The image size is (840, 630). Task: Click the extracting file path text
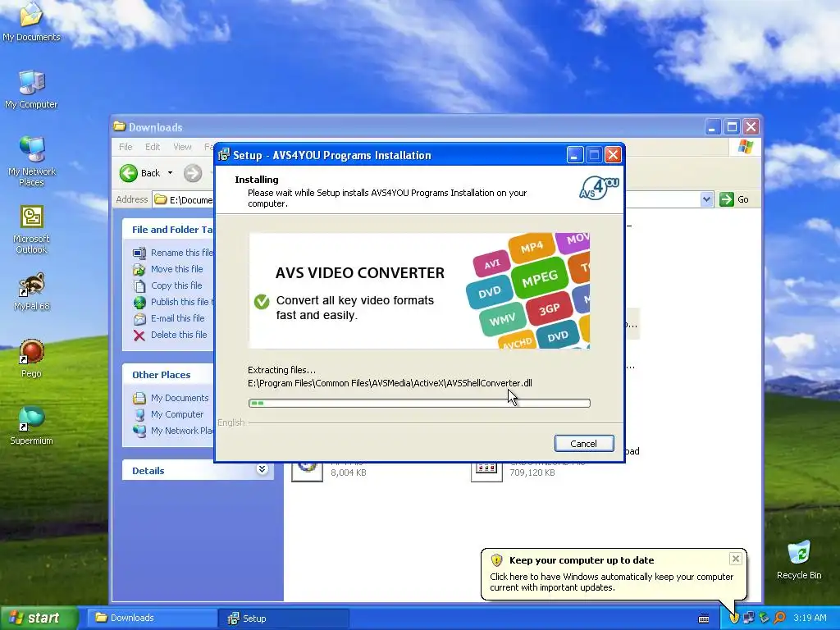click(x=390, y=383)
